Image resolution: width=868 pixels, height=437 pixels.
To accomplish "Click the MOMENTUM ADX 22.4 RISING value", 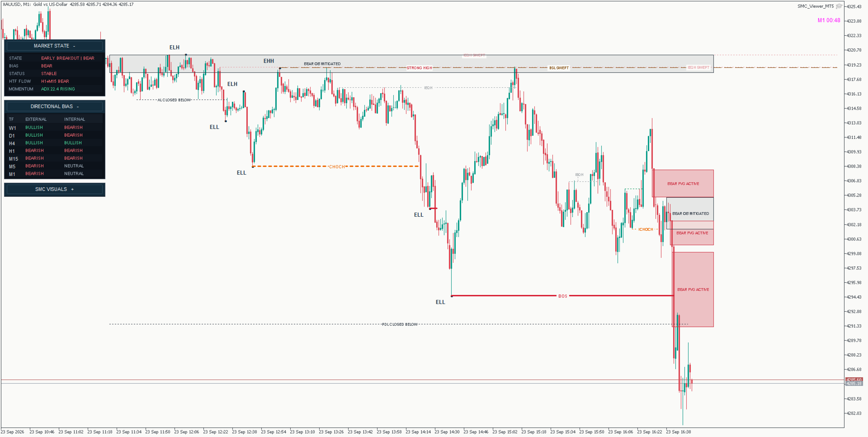I will click(58, 89).
